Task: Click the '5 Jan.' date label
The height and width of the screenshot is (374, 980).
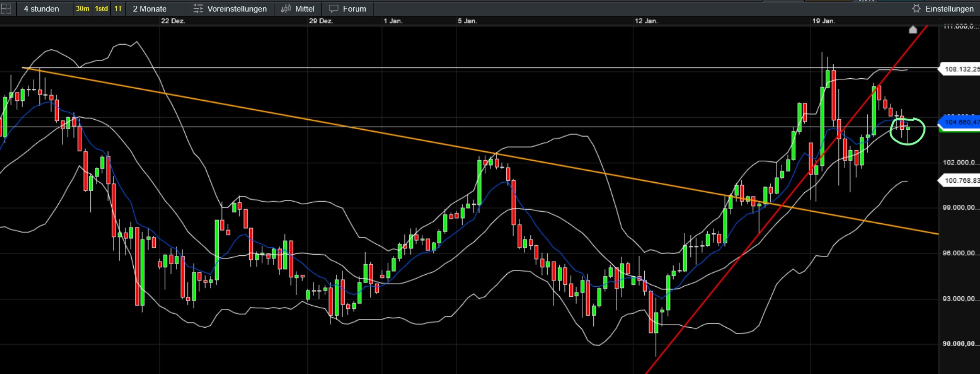Action: coord(467,21)
